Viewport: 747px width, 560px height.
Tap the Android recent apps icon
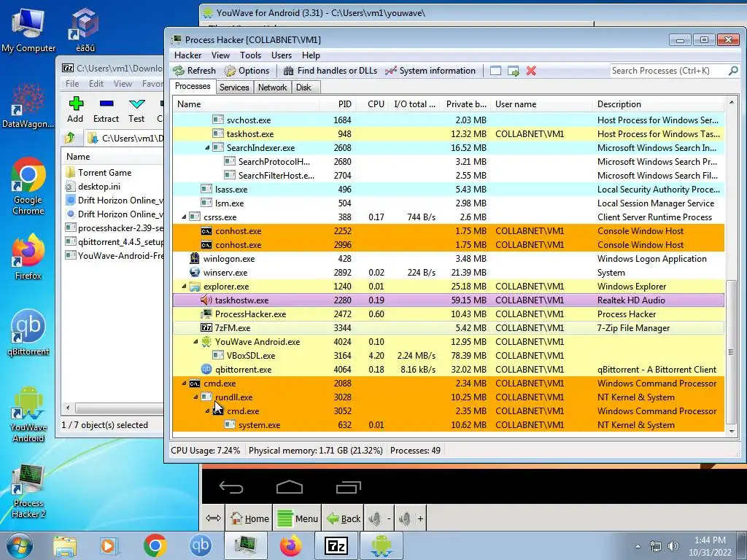[348, 487]
